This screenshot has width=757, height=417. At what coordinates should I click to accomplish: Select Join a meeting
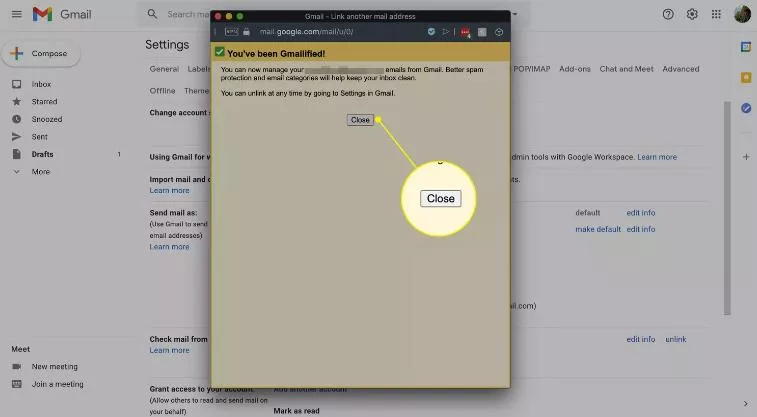click(x=57, y=384)
